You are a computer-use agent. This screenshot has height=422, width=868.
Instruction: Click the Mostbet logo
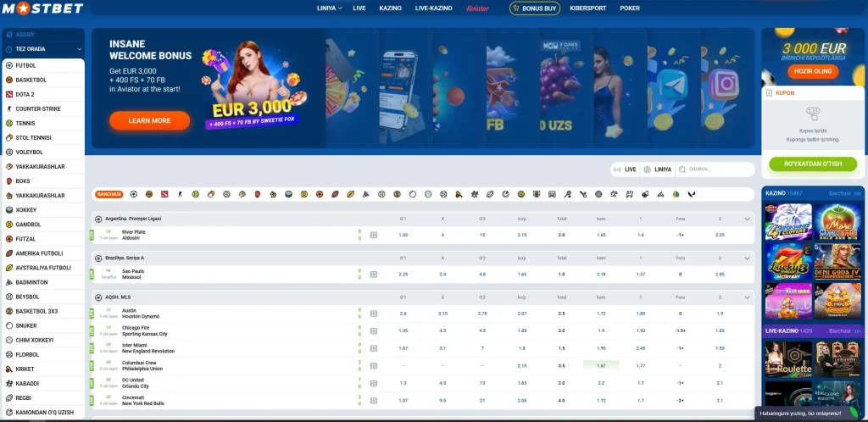(x=42, y=8)
